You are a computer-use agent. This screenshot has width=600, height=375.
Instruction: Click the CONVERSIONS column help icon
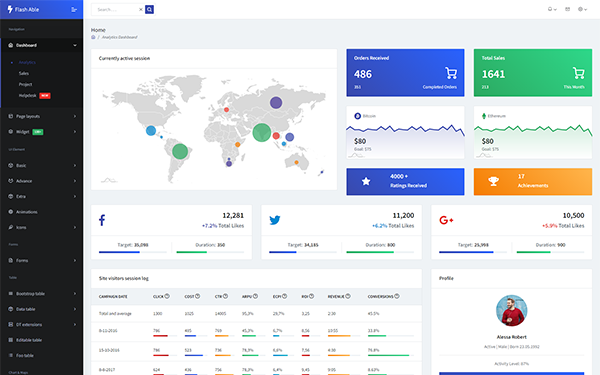tap(397, 296)
